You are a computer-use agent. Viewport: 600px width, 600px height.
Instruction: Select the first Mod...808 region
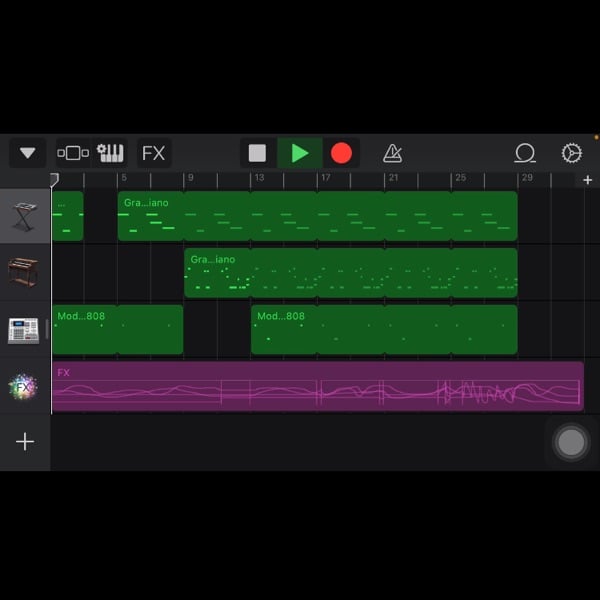coord(117,330)
